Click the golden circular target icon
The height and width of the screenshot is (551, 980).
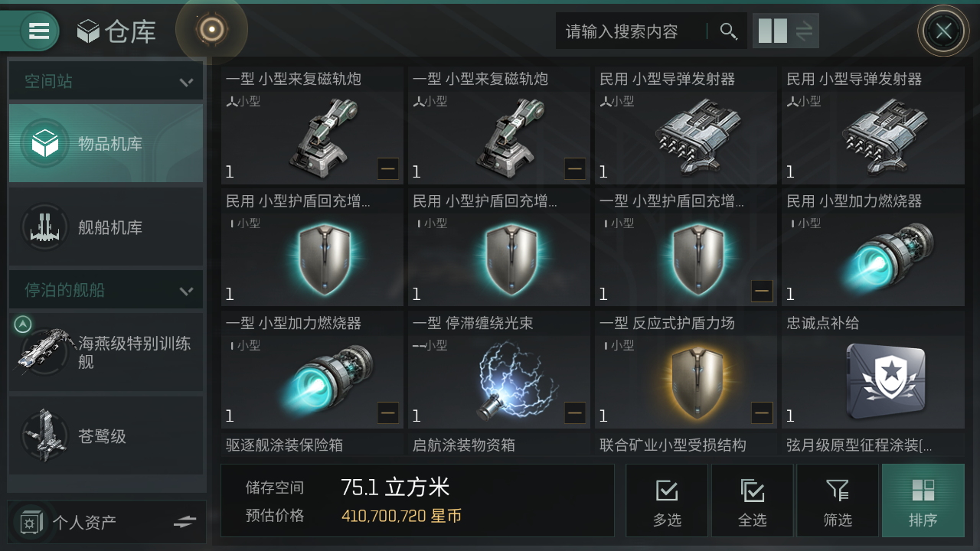(x=211, y=30)
